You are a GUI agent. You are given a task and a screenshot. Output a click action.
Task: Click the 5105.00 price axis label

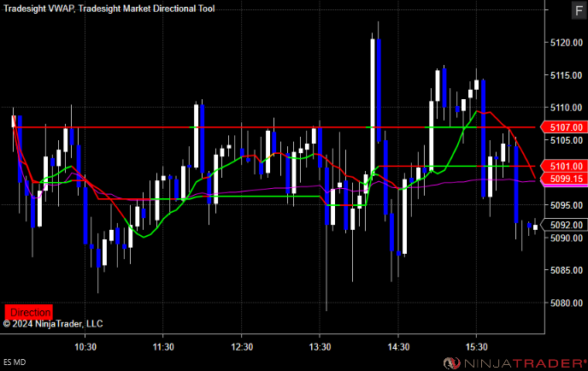pyautogui.click(x=567, y=140)
